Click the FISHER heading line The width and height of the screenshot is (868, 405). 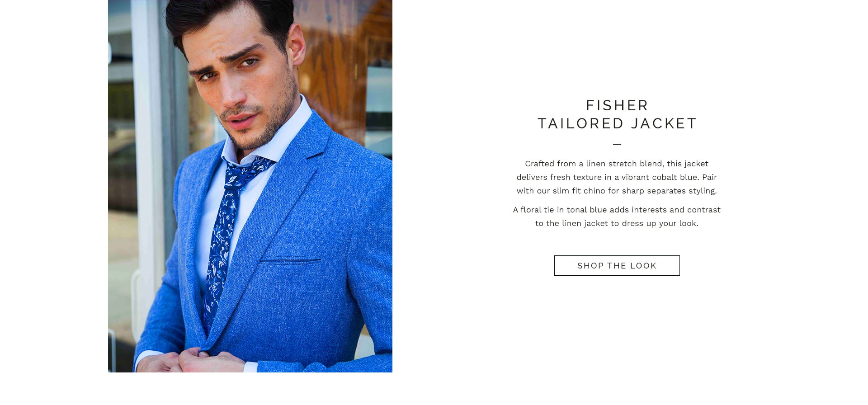click(617, 105)
